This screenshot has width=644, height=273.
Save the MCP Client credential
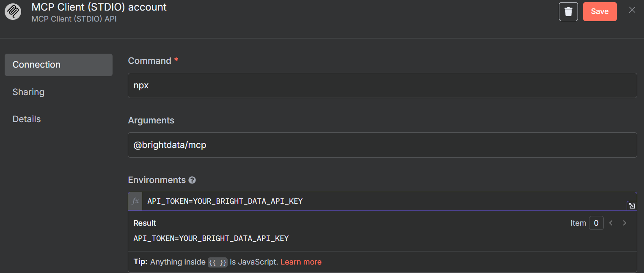click(600, 11)
